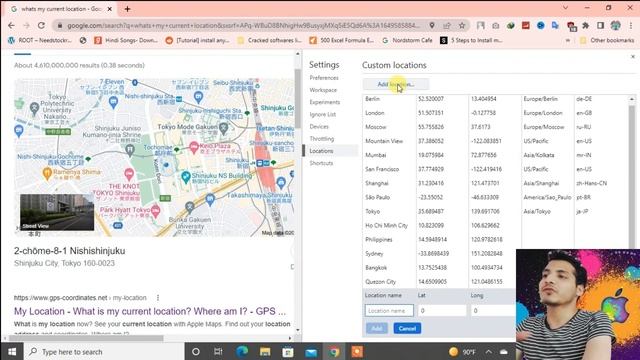Screen dimensions: 640x360
Task: Open Ignore List in the Settings sidebar
Action: [323, 114]
